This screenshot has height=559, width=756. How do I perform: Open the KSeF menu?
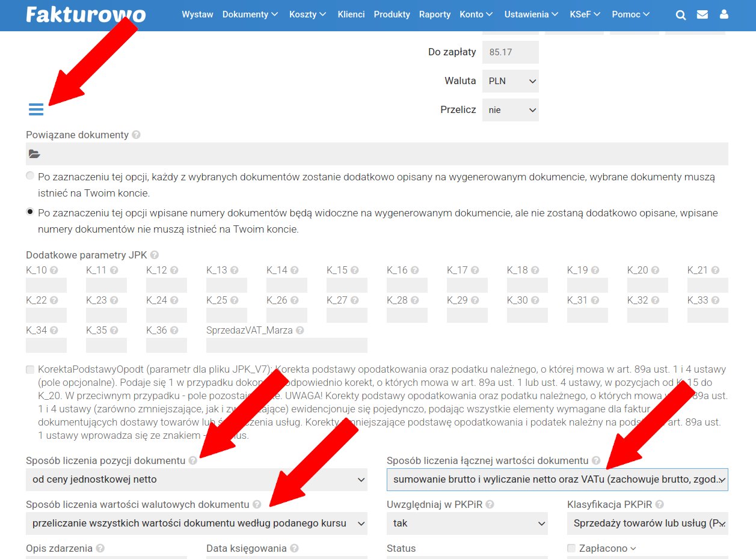pos(585,14)
